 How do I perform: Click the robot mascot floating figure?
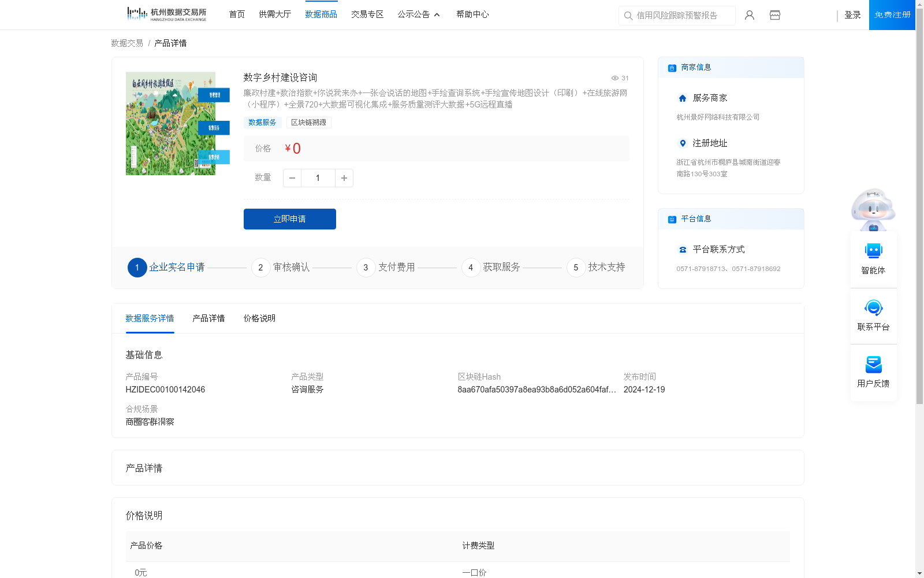pyautogui.click(x=873, y=209)
